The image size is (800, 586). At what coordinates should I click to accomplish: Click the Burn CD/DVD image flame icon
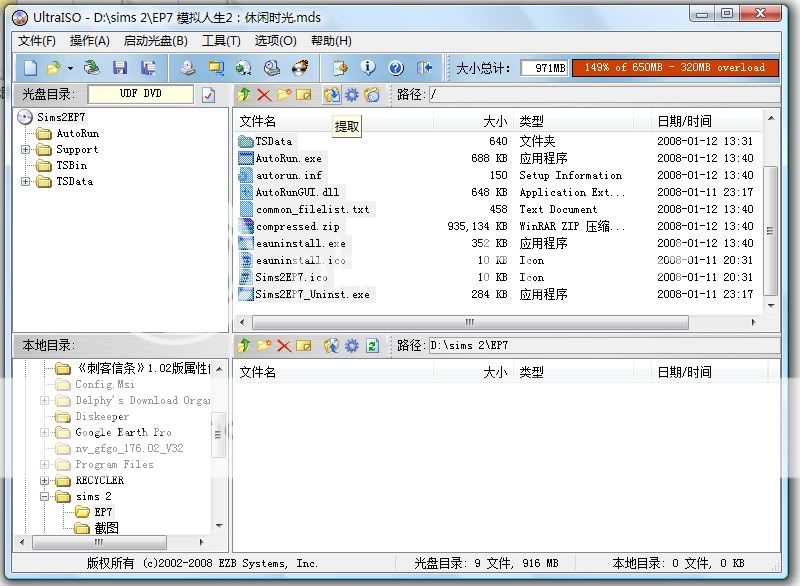pos(299,68)
